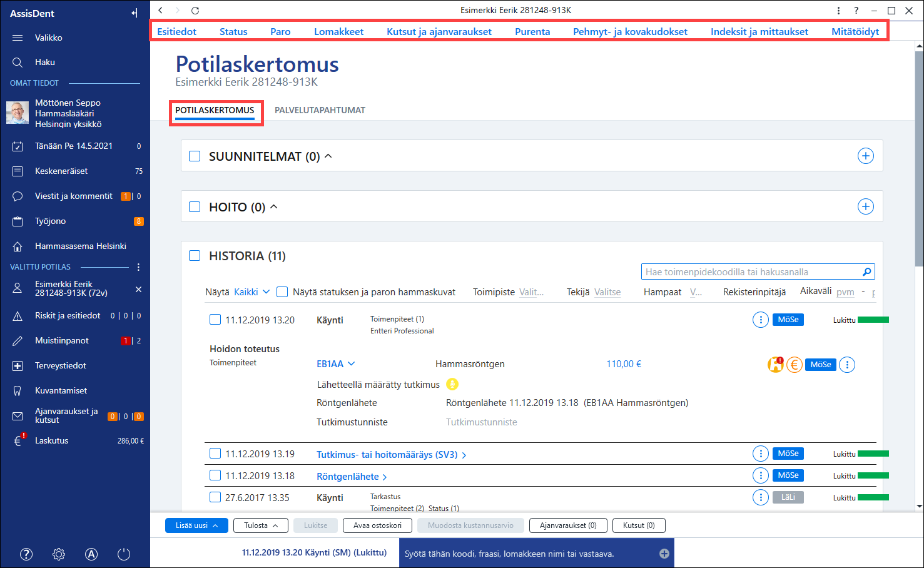Expand the EB1AA code dropdown
This screenshot has width=924, height=568.
[336, 364]
